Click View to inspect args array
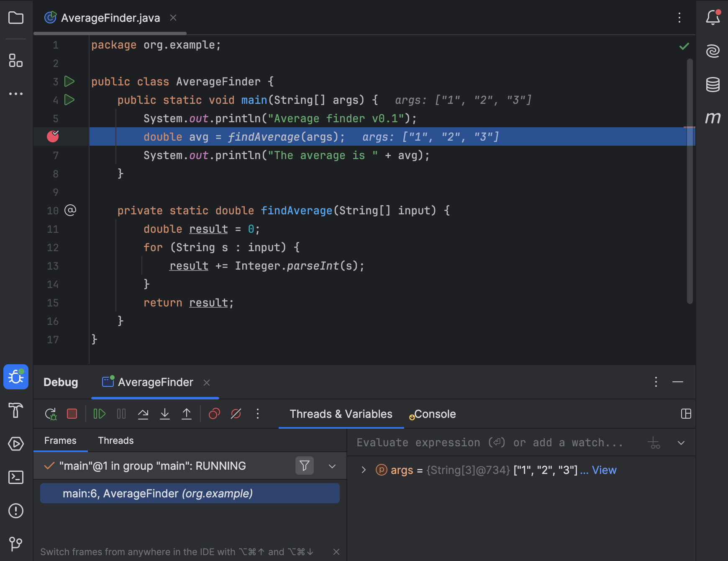This screenshot has width=728, height=561. 604,470
